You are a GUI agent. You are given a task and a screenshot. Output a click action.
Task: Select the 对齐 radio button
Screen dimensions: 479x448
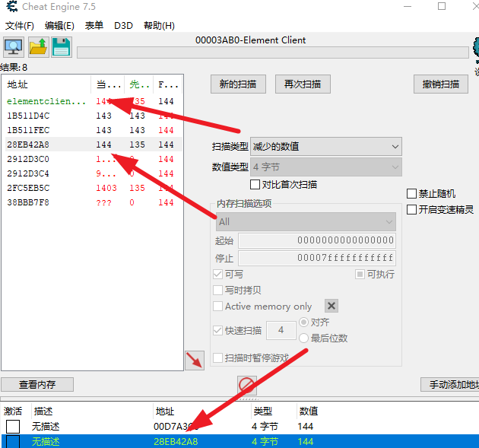click(x=303, y=322)
